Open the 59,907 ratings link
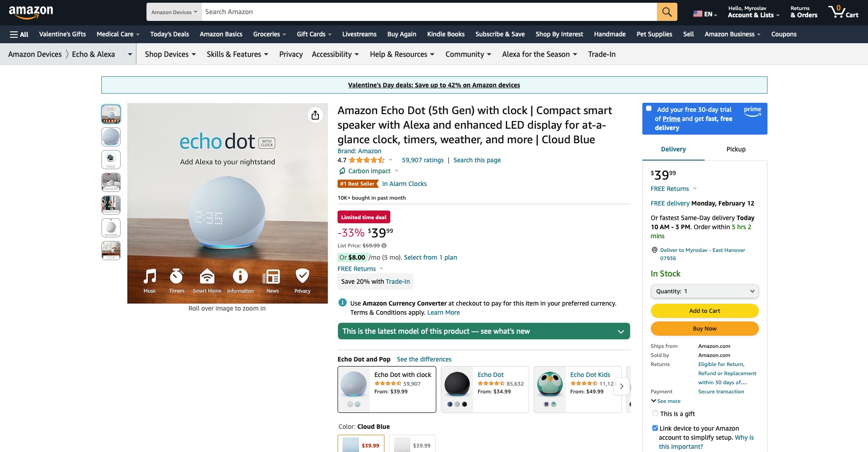868x452 pixels. (423, 160)
